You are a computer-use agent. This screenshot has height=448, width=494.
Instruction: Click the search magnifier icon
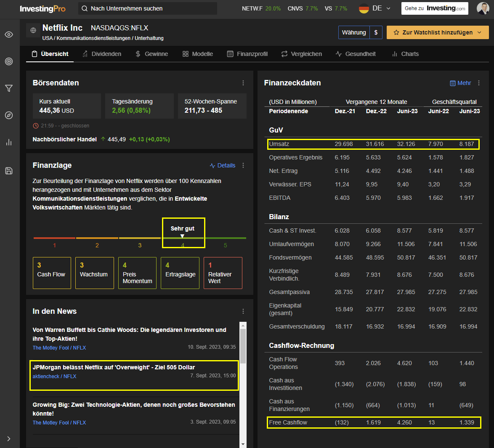click(x=85, y=8)
